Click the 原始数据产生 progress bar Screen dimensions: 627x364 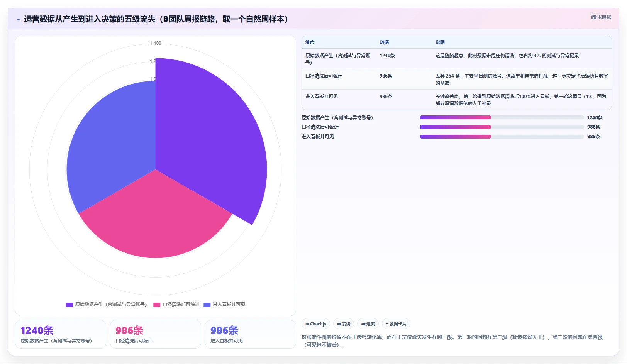click(x=502, y=117)
